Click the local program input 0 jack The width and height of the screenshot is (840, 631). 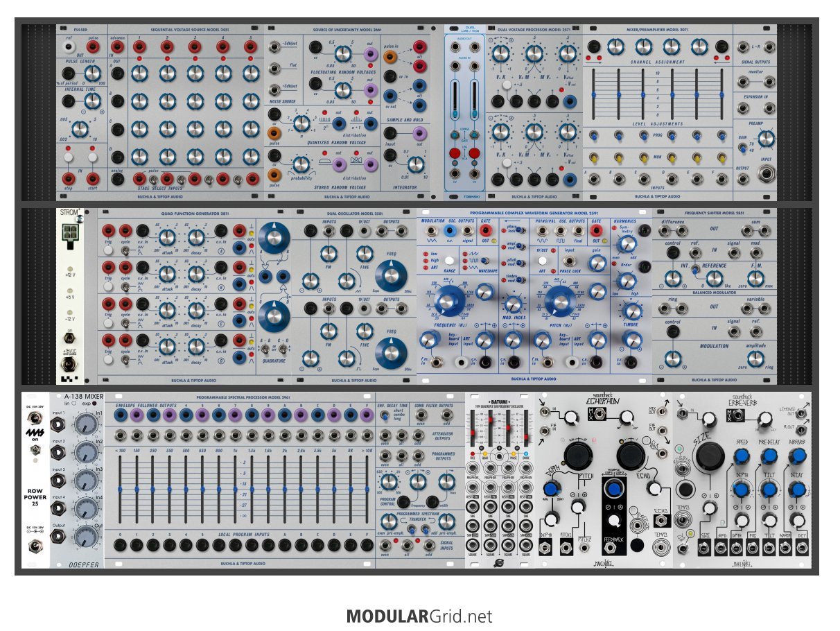120,546
